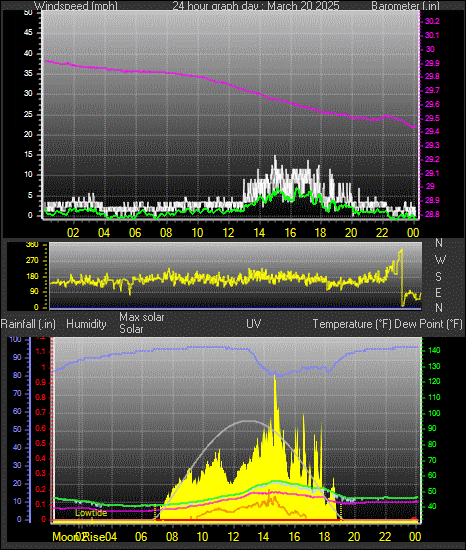The width and height of the screenshot is (466, 550).
Task: Click the 29.5 barometer scale value
Action: [432, 118]
